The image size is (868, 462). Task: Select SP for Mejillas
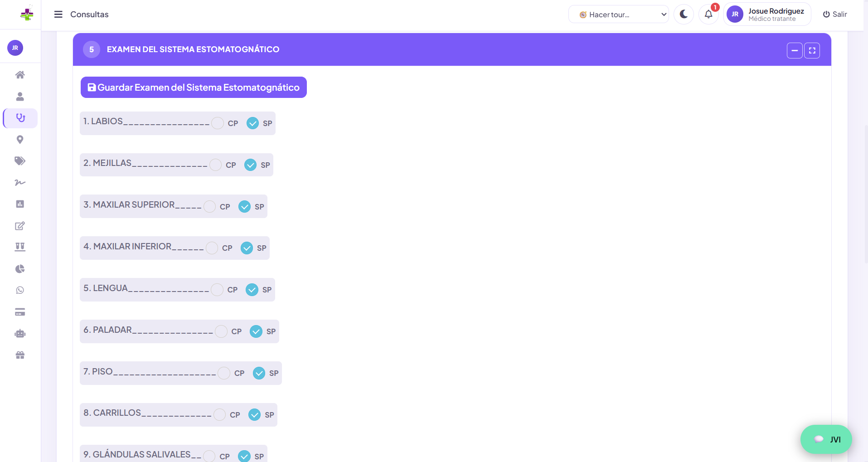(250, 165)
